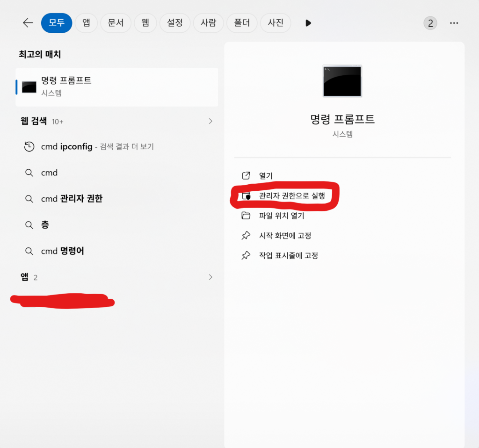Choose 관리자 권한으로 실행

click(292, 196)
